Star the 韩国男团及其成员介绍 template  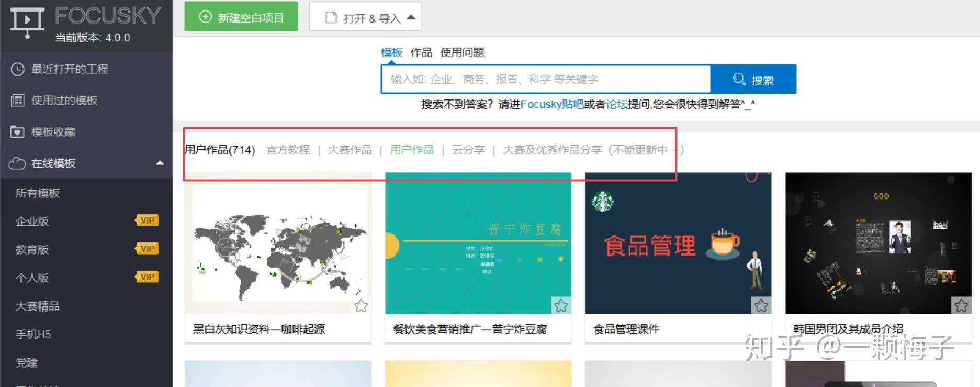pyautogui.click(x=961, y=305)
